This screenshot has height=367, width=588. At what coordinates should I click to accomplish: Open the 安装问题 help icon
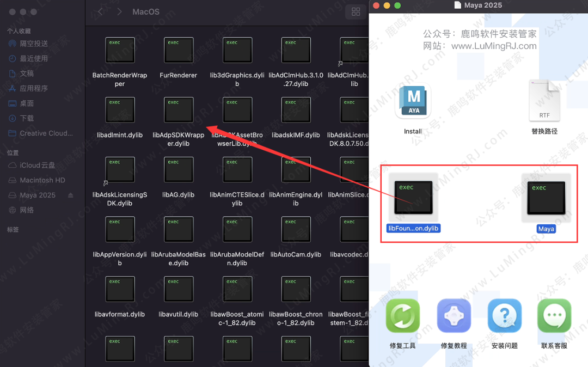[x=504, y=316]
